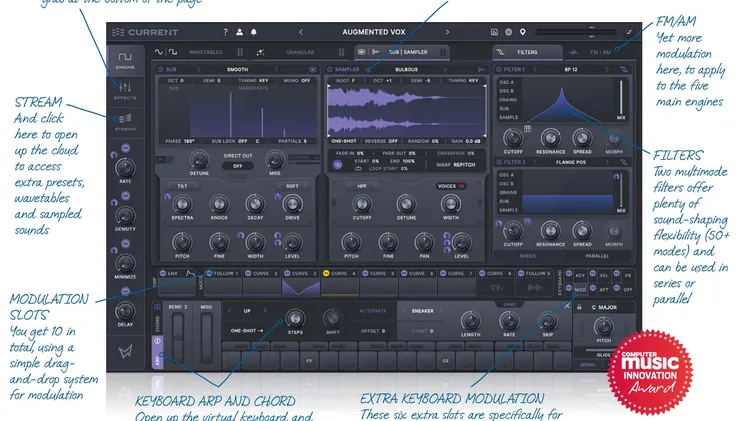Viewport: 750px width, 421px height.
Task: Select next sample after Bulbous
Action: (445, 69)
